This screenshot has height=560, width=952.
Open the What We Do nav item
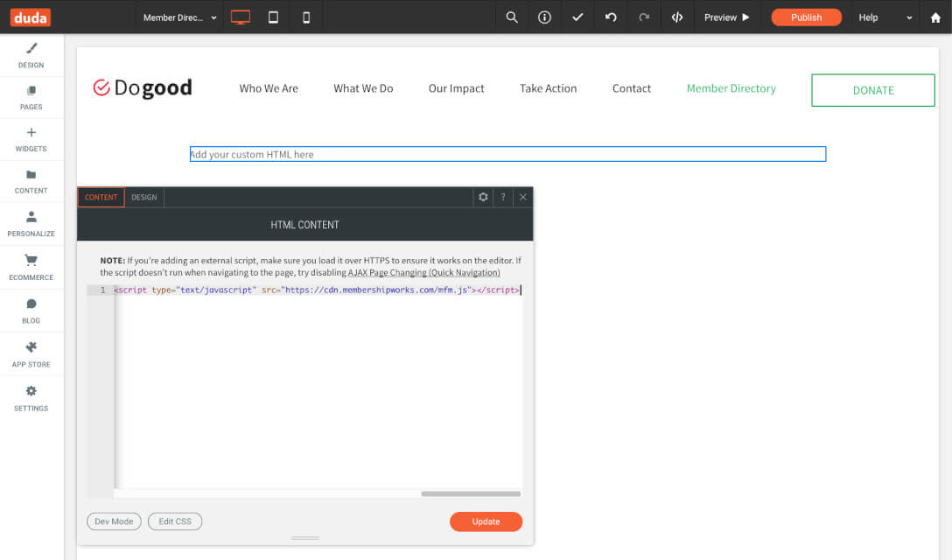[363, 88]
